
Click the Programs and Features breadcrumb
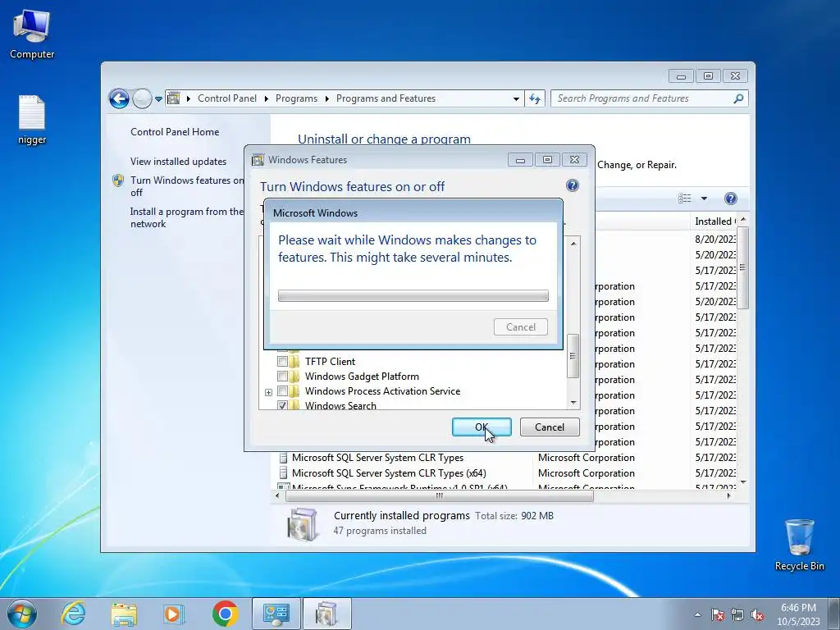[386, 98]
